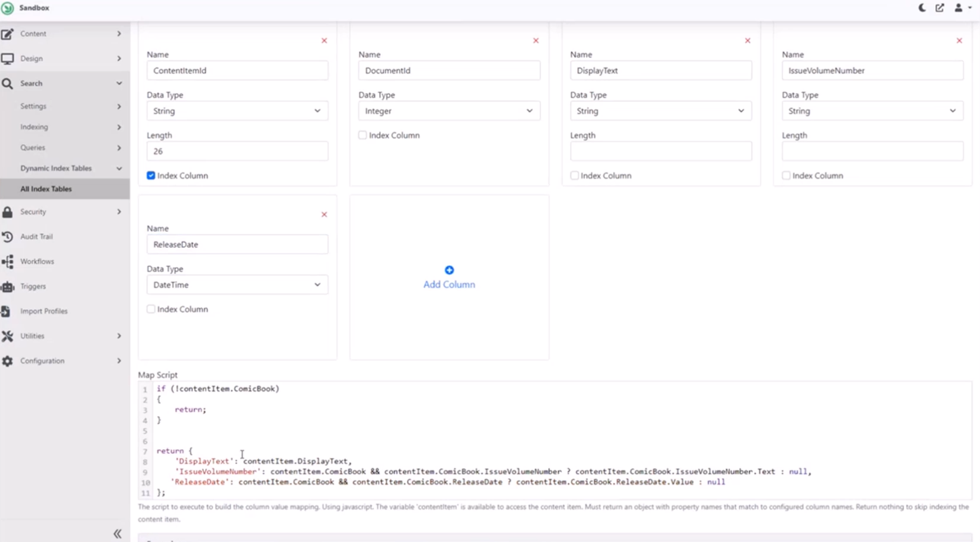This screenshot has height=542, width=980.
Task: Collapse Dynamic Index Tables submenu chevron
Action: [x=119, y=169]
